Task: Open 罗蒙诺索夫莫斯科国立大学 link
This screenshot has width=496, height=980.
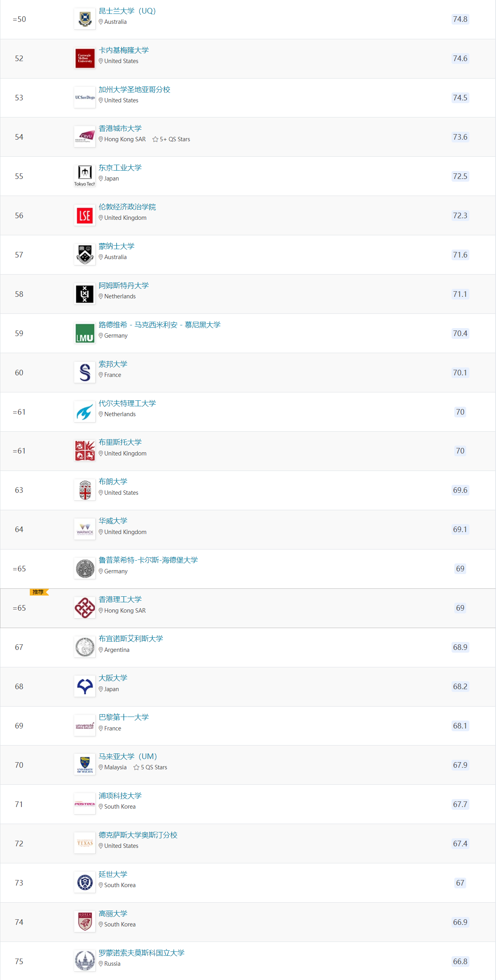Action: pos(141,953)
